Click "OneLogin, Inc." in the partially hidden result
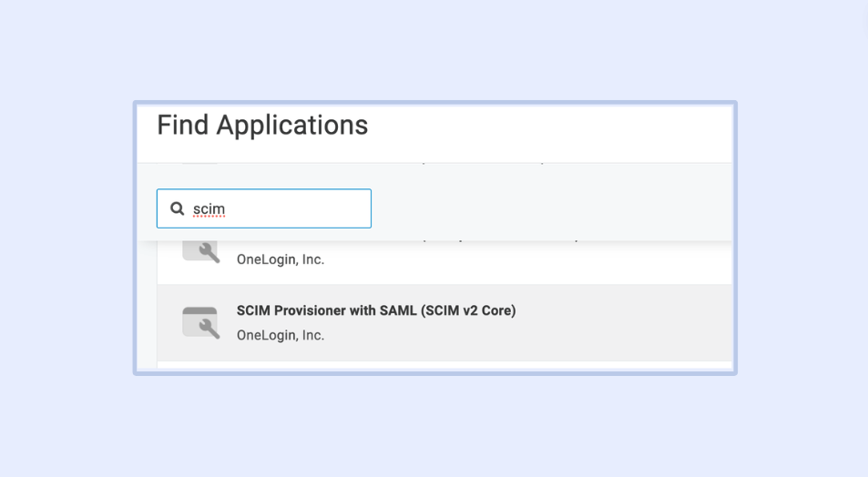Viewport: 868px width, 477px height. (x=280, y=259)
